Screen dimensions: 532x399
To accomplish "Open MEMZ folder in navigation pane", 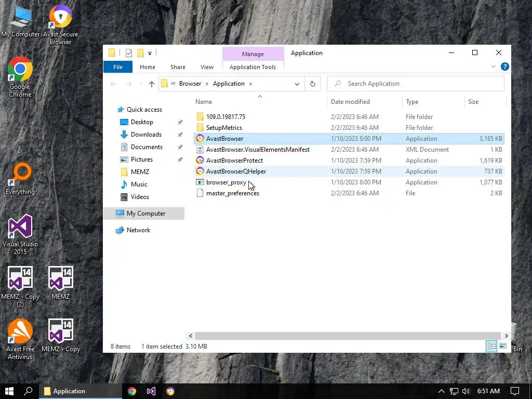I will coord(140,172).
